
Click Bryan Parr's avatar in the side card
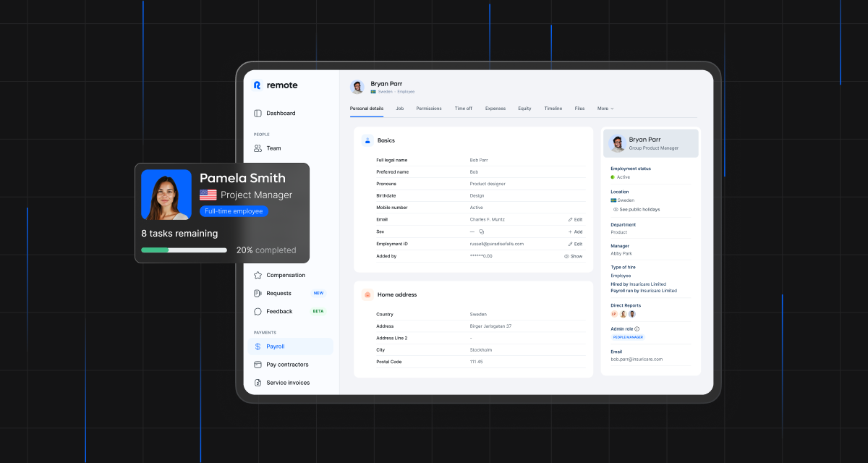618,143
